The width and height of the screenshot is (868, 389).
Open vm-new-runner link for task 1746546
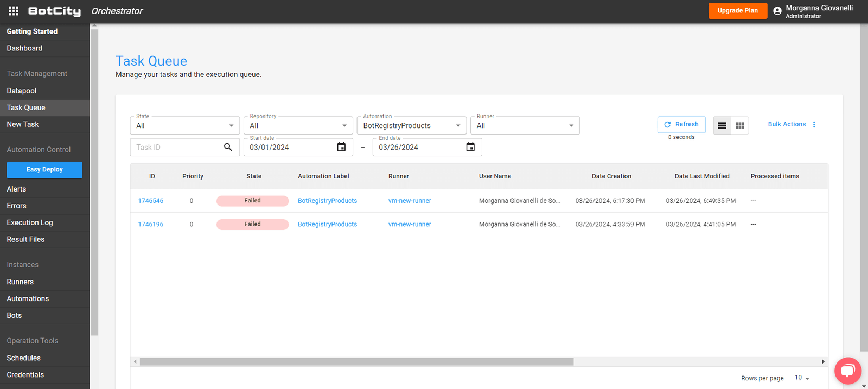point(410,201)
